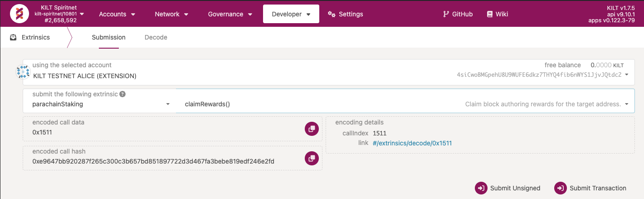Open the selected account dropdown

pyautogui.click(x=329, y=72)
